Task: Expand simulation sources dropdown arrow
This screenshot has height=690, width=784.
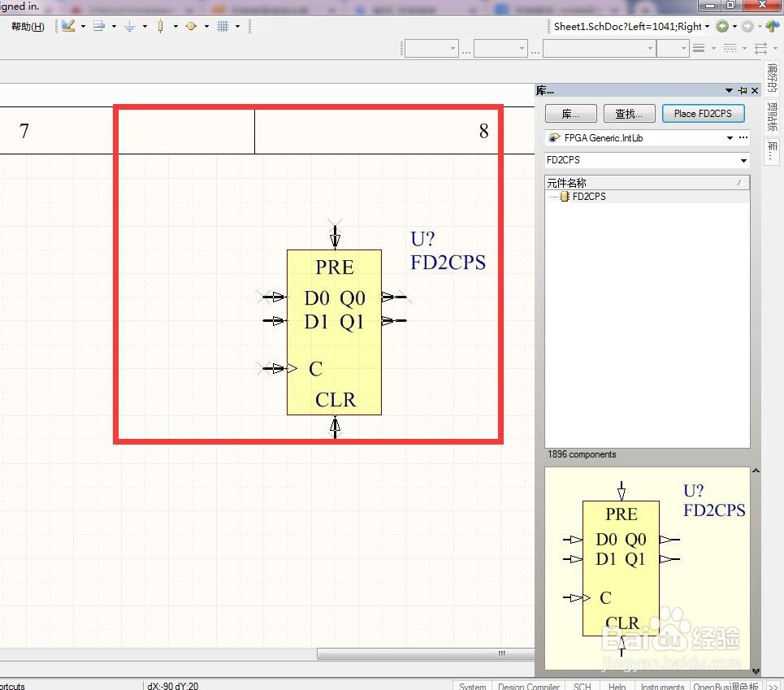Action: coord(206,26)
